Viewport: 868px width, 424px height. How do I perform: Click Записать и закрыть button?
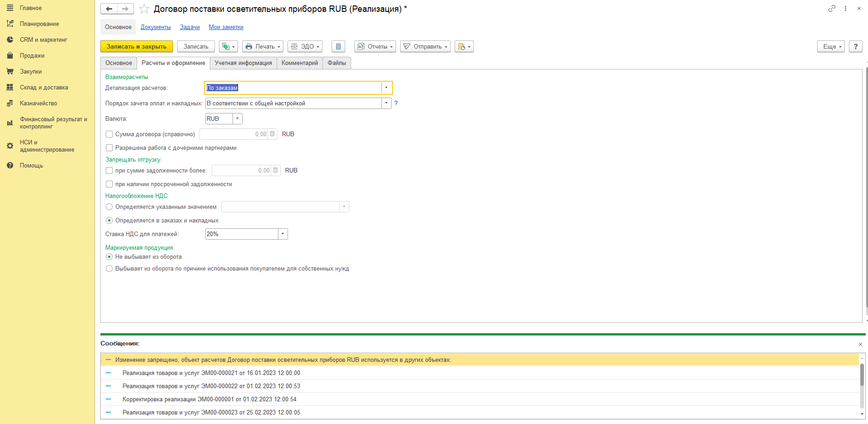tap(136, 46)
